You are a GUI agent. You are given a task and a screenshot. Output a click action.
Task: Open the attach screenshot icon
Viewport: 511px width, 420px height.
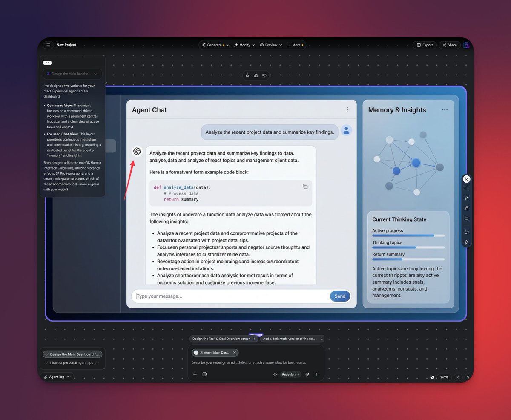click(x=204, y=374)
